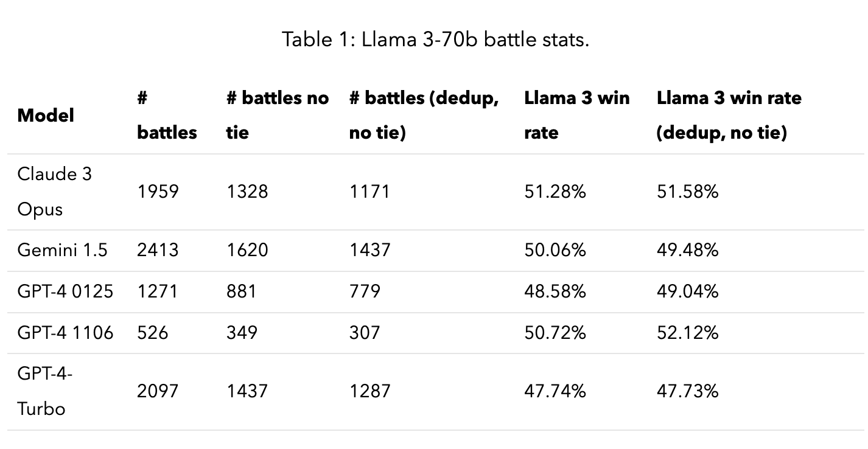Click the Model column header
Viewport: 868px width, 449px height.
[46, 115]
